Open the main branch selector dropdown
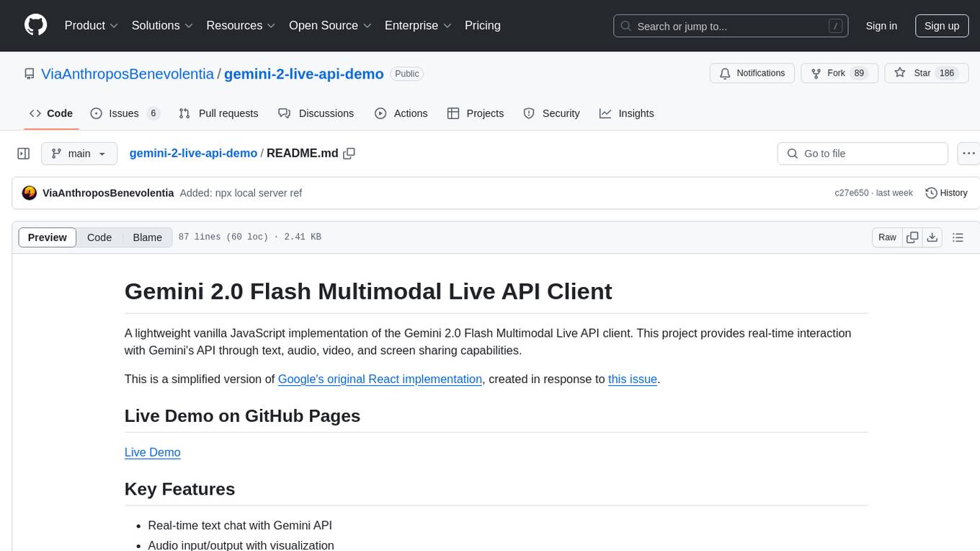 point(79,154)
